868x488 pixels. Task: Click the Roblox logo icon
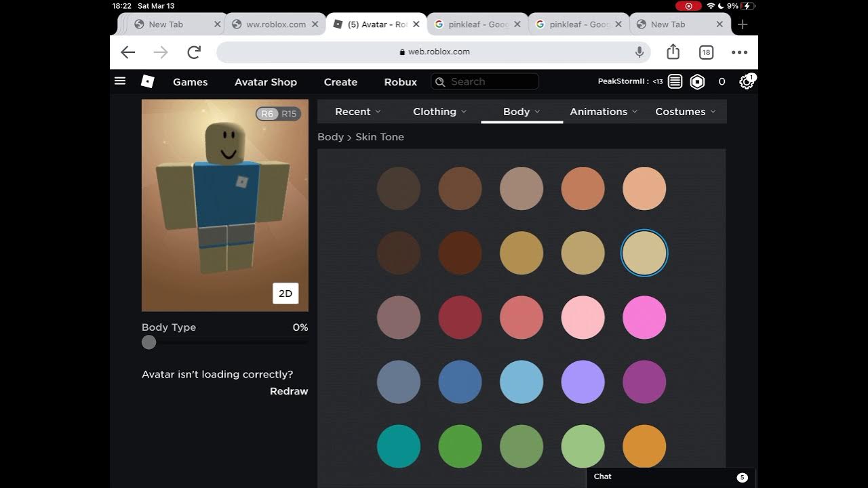click(x=147, y=81)
